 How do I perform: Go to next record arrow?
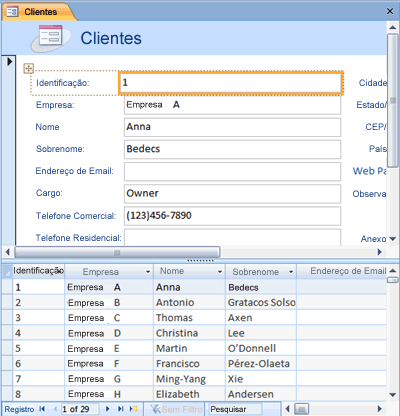point(107,409)
